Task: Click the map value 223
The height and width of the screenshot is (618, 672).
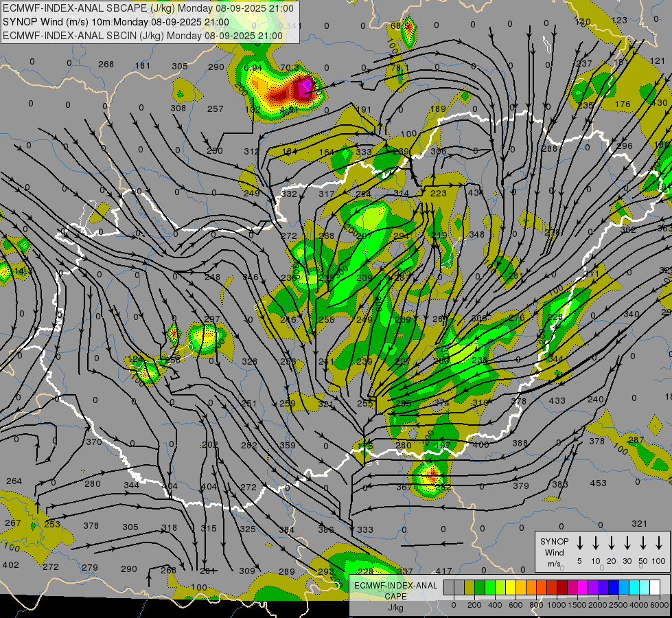Action: (x=439, y=194)
